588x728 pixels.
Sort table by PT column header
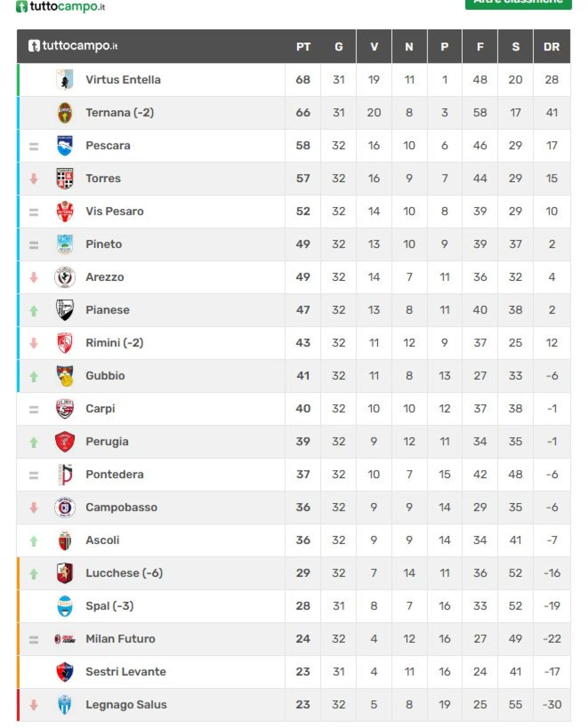click(303, 47)
